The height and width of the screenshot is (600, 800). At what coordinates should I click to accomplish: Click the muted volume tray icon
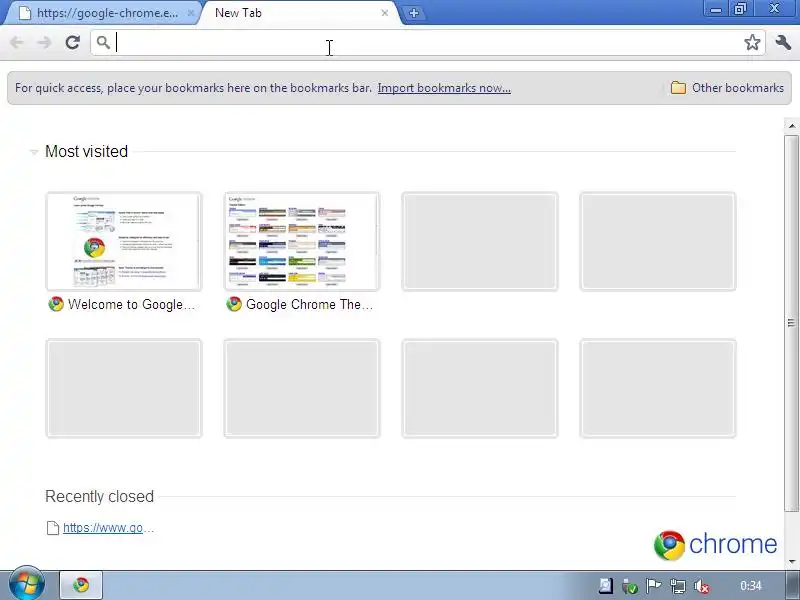(x=702, y=586)
